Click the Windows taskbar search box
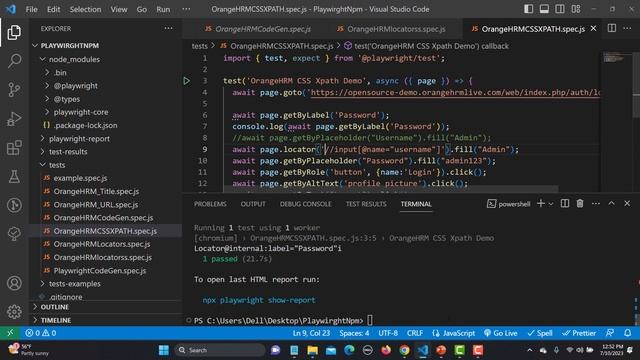Screen dimensions: 640x360 click(219, 350)
